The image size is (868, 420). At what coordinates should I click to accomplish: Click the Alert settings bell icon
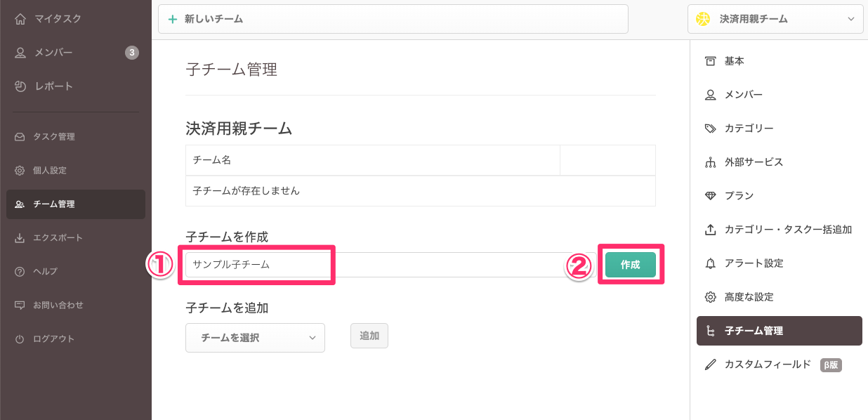click(x=710, y=263)
